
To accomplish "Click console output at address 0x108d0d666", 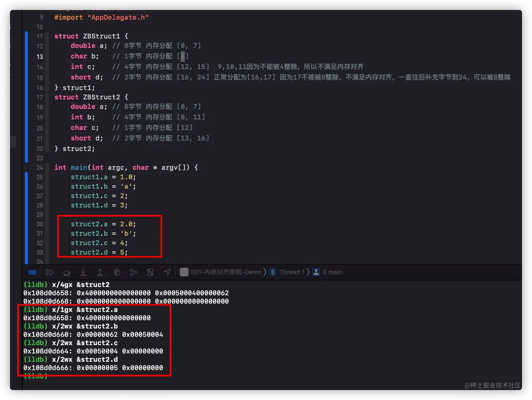I will [93, 368].
